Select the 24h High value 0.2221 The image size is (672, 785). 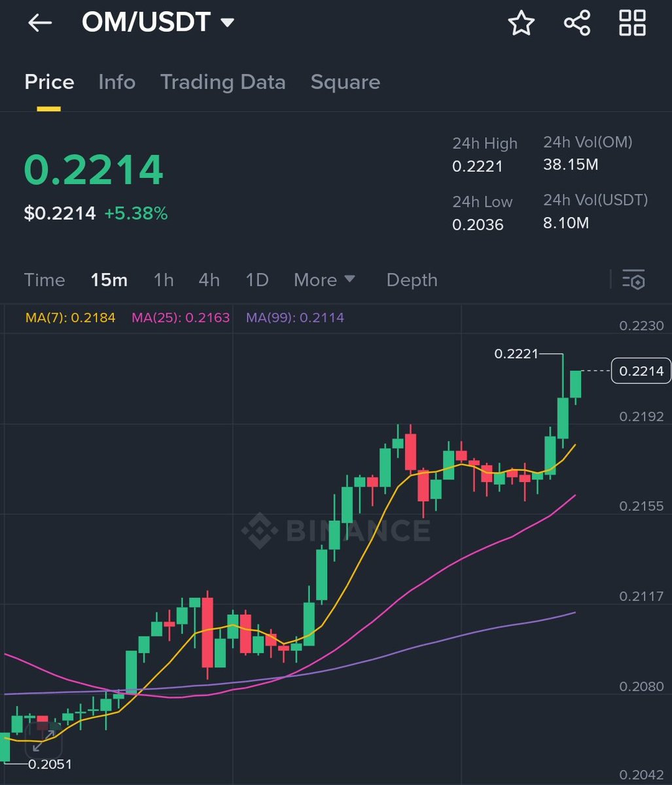(478, 166)
